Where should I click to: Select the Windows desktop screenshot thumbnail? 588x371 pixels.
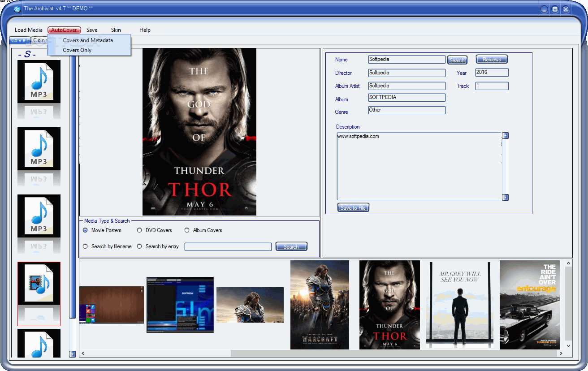coord(112,305)
